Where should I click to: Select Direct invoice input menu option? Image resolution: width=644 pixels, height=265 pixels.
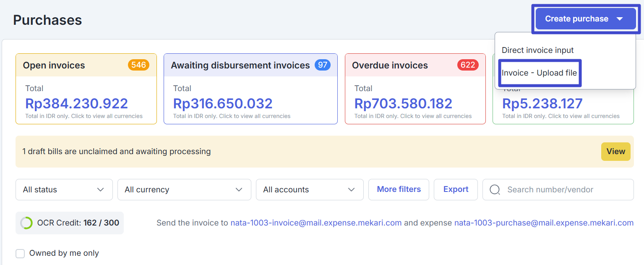click(x=537, y=50)
